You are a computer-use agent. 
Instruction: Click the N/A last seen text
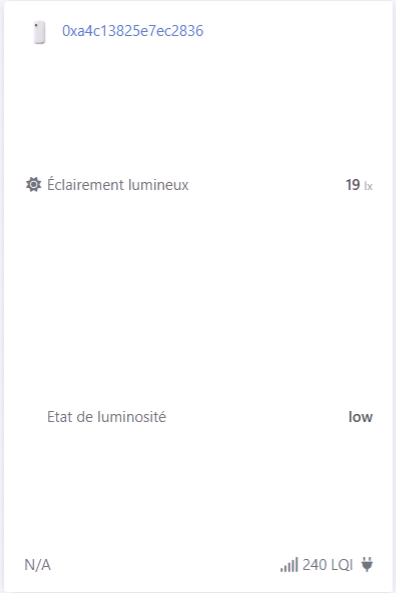(37, 565)
